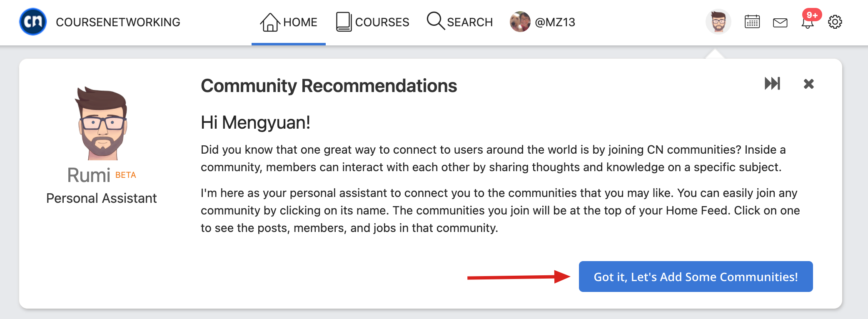868x319 pixels.
Task: Go to the HOME tab
Action: click(x=289, y=22)
